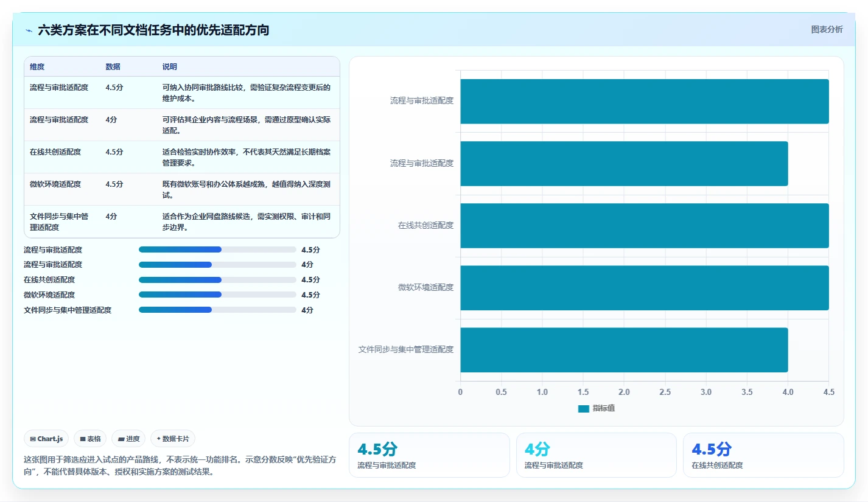Click the description starting 适合作为企业网盘路线候选
The width and height of the screenshot is (868, 502).
click(247, 222)
